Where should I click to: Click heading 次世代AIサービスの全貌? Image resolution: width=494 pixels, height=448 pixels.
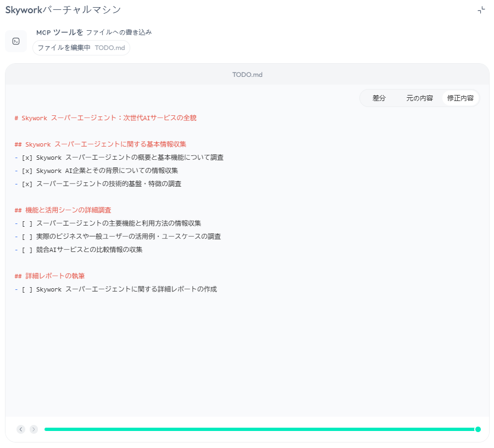106,118
